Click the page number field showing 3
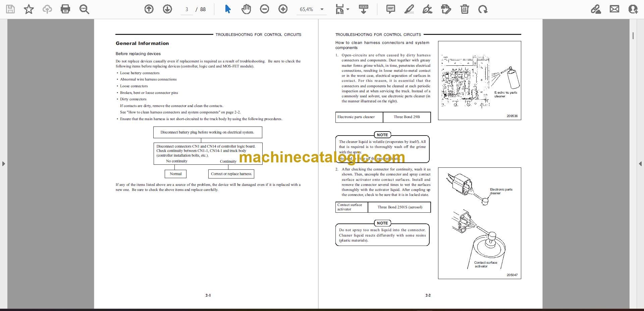 187,9
